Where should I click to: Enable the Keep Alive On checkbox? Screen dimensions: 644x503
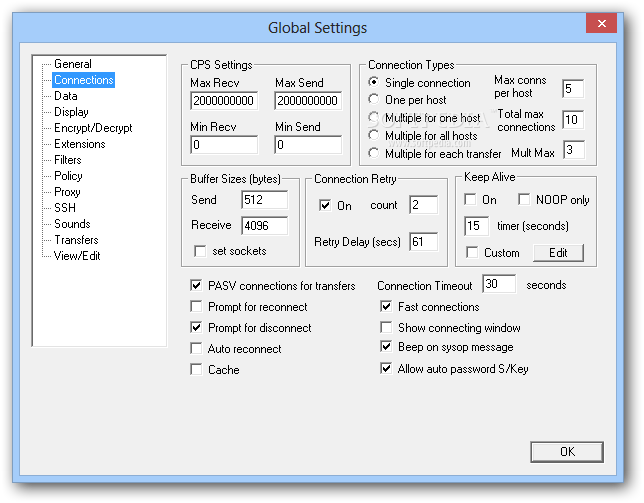470,200
